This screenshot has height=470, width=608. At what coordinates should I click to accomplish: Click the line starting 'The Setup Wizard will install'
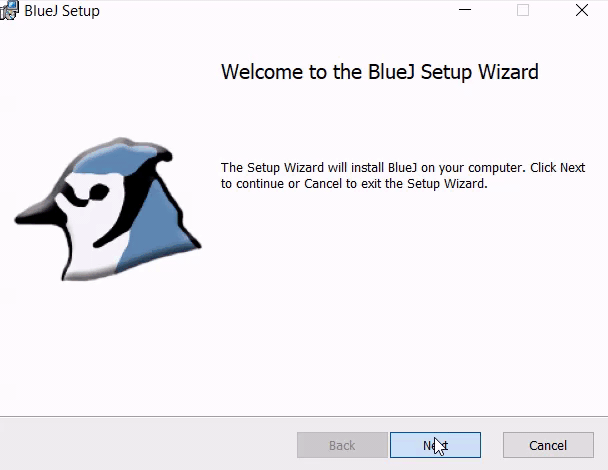coord(402,168)
